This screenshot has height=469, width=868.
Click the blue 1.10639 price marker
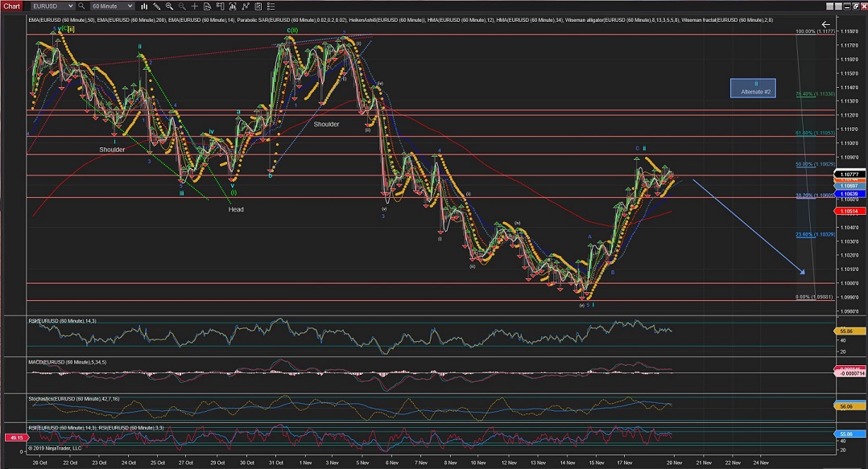849,194
